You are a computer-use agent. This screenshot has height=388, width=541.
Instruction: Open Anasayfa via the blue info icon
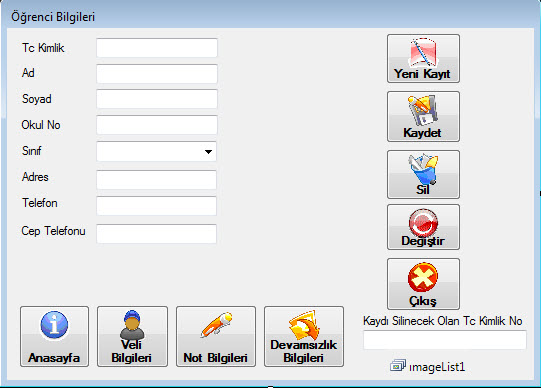click(54, 325)
